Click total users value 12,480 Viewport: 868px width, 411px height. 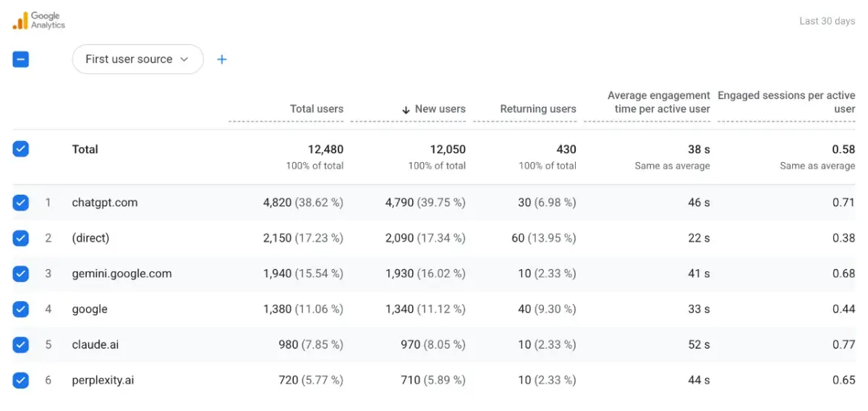click(x=325, y=149)
